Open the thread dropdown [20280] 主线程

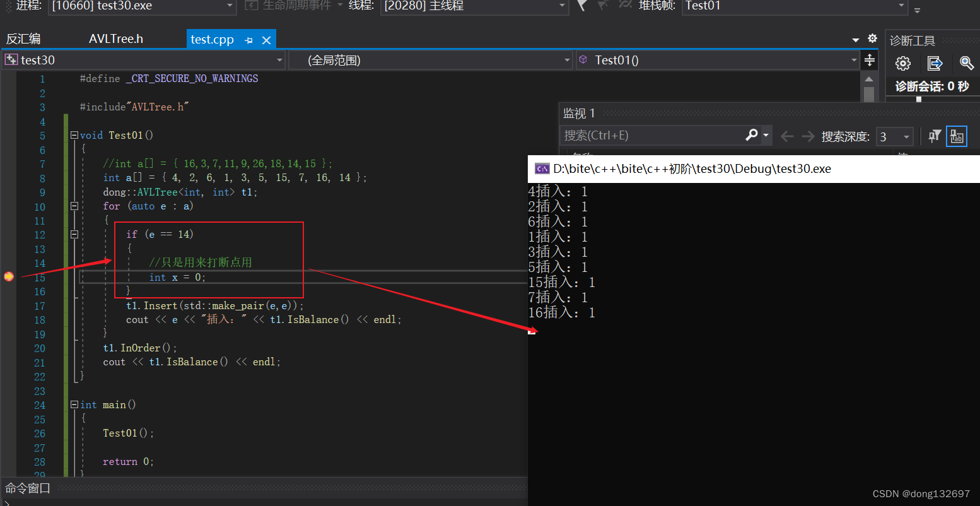click(x=474, y=6)
